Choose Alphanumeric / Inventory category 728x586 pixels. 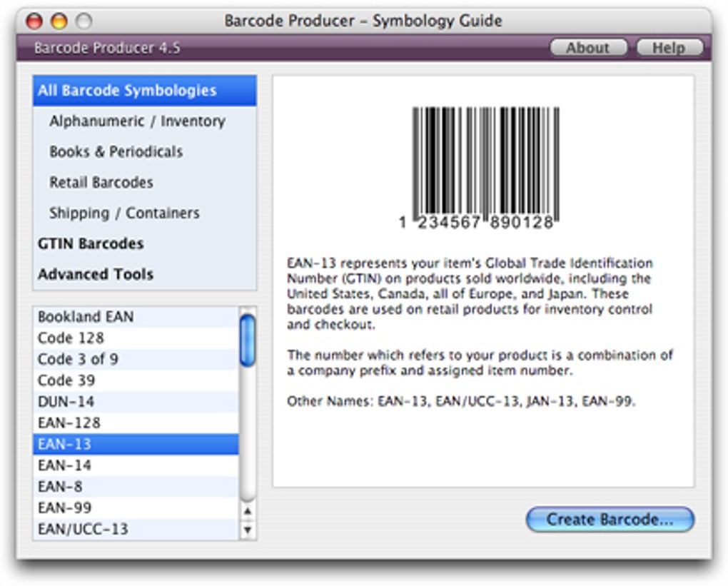point(137,121)
